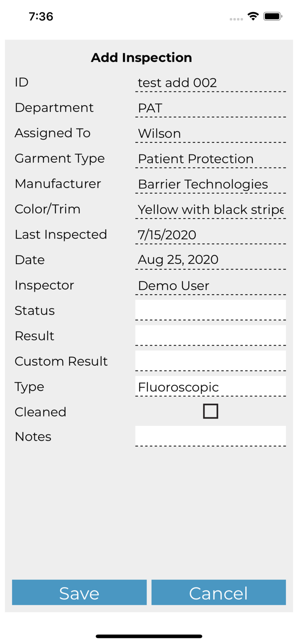Tap the Custom Result input field

[x=210, y=361]
